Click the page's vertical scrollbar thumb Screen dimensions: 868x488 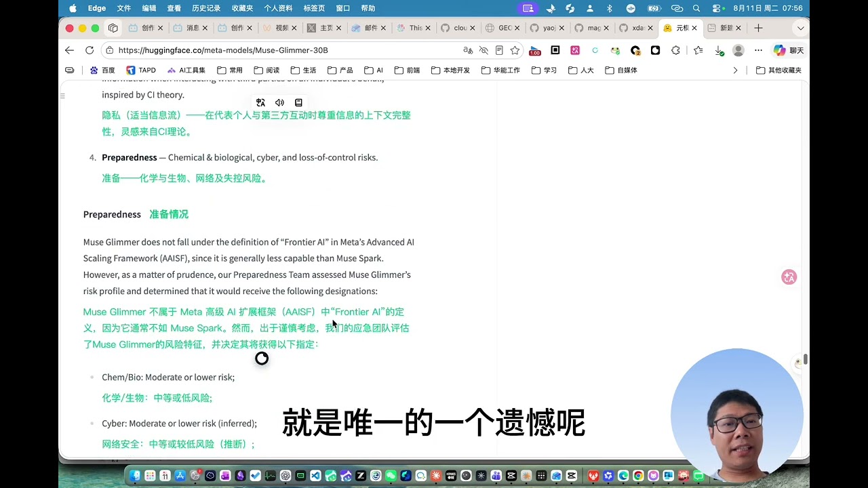coord(805,358)
